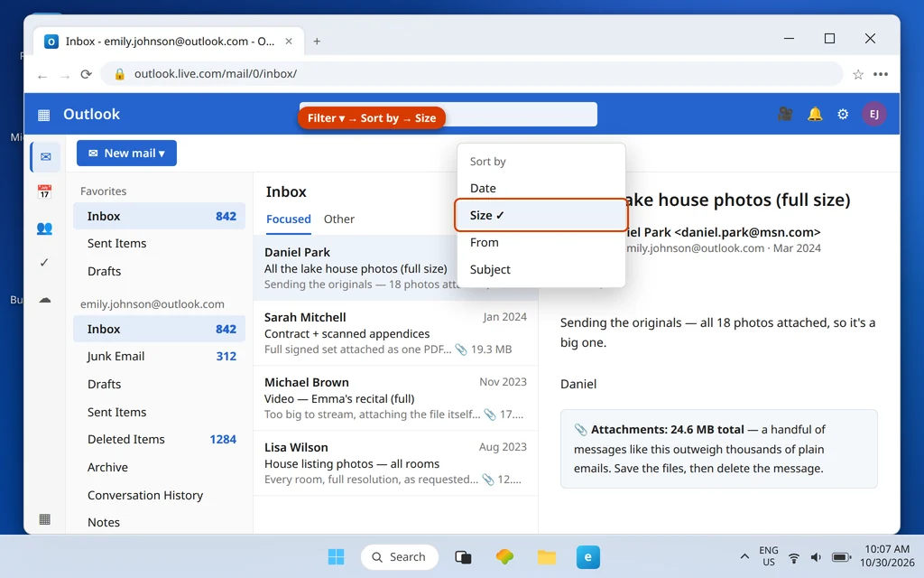Open People contacts in the left rail
The height and width of the screenshot is (578, 924).
[45, 228]
